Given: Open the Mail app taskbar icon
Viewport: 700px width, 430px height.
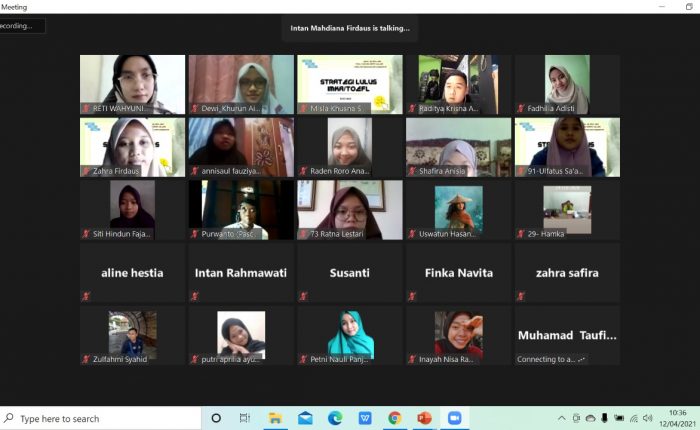Looking at the screenshot, I should [x=305, y=418].
